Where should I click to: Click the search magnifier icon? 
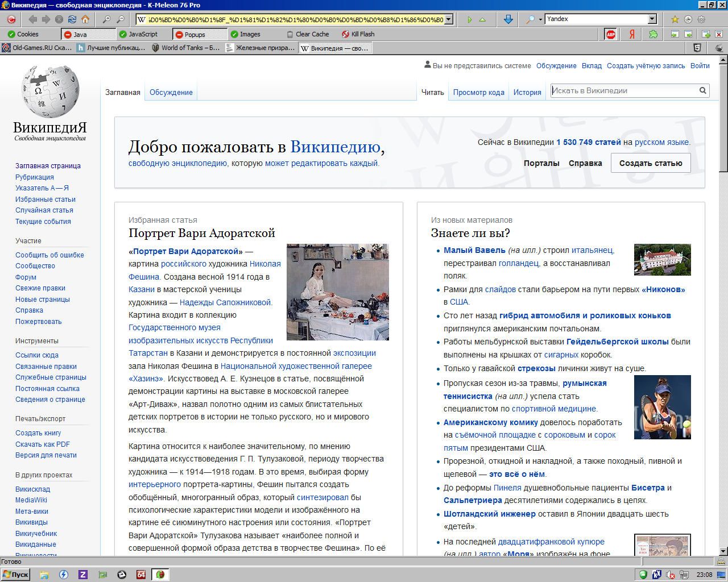point(530,19)
